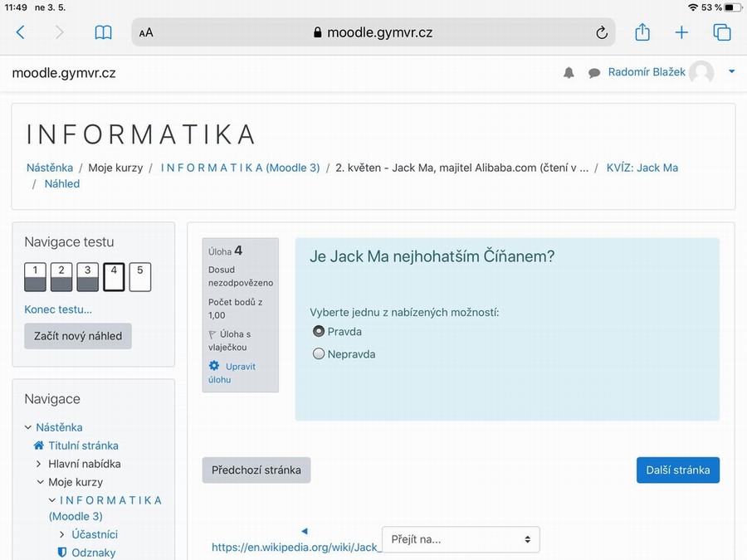The height and width of the screenshot is (560, 747).
Task: Click Začít nový náhled button
Action: click(78, 336)
